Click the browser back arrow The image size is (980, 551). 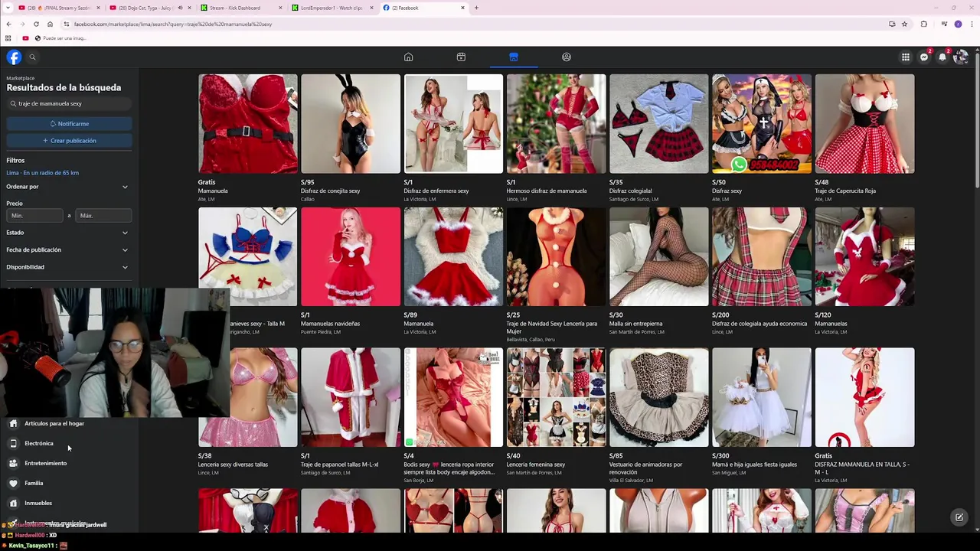click(8, 24)
